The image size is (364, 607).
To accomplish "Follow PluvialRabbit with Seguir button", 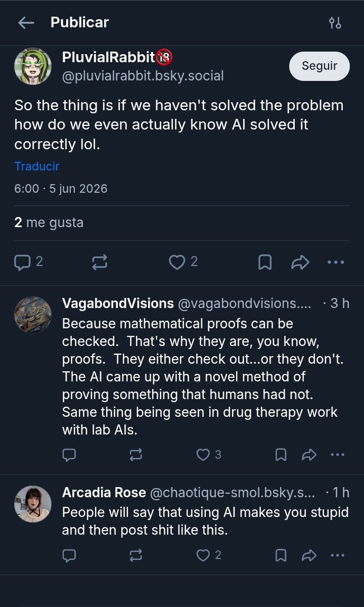I will click(320, 66).
